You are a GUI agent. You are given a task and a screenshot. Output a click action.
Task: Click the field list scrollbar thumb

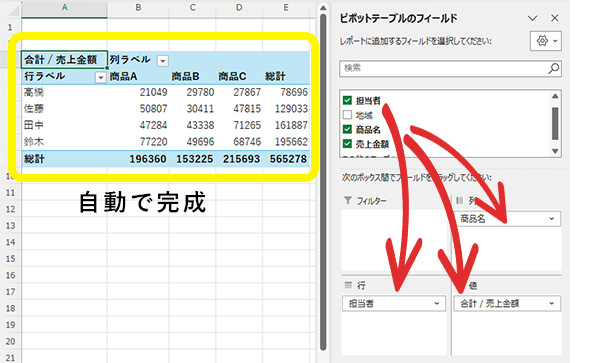coord(555,123)
